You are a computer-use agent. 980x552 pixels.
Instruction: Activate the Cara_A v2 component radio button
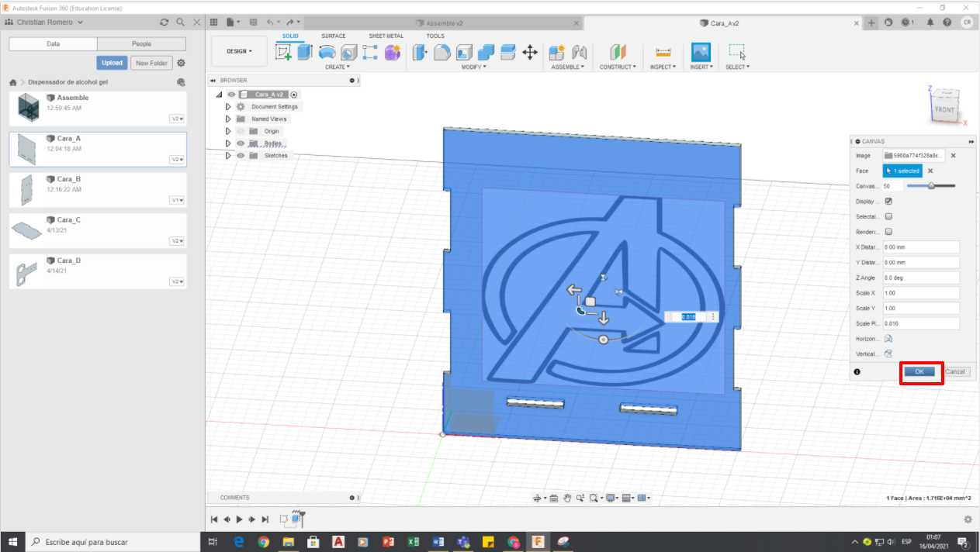point(294,95)
